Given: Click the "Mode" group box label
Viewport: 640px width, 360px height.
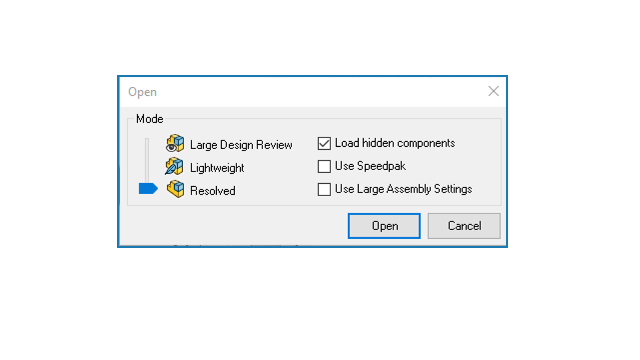Looking at the screenshot, I should click(149, 119).
